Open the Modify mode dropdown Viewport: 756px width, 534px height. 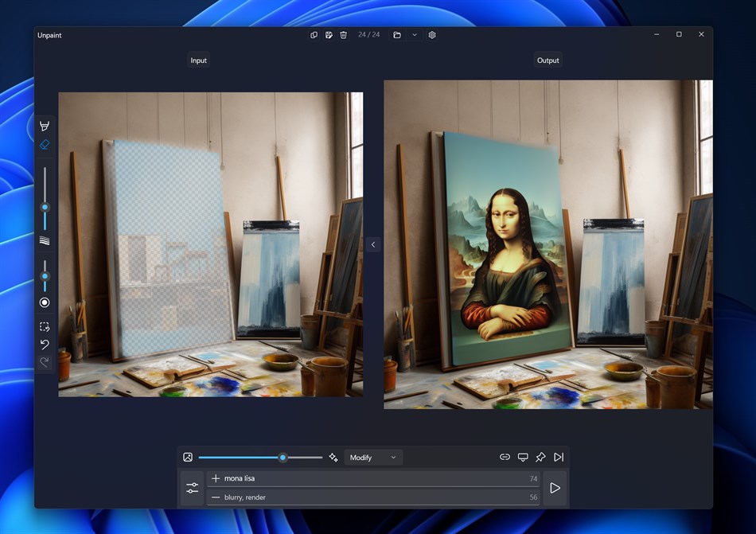[x=373, y=458]
